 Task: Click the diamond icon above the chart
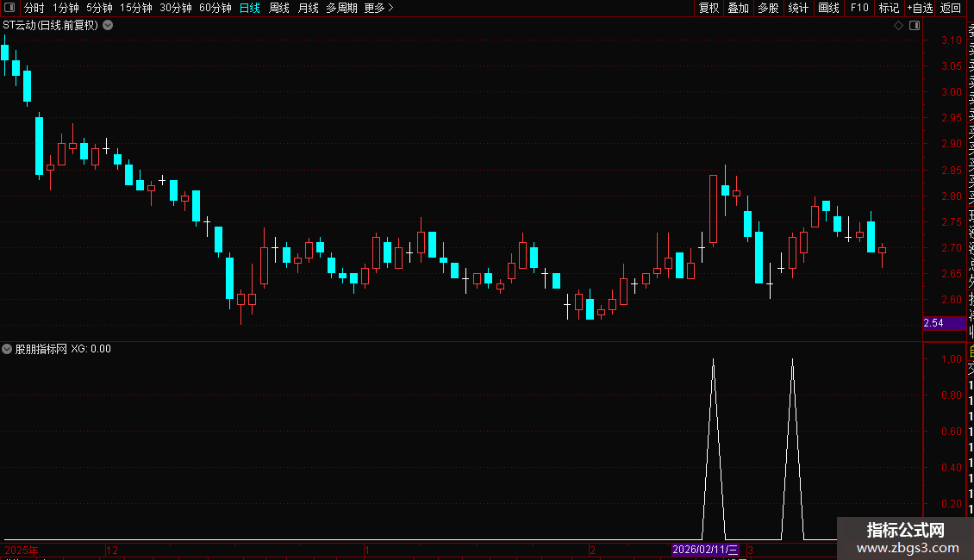pos(898,26)
